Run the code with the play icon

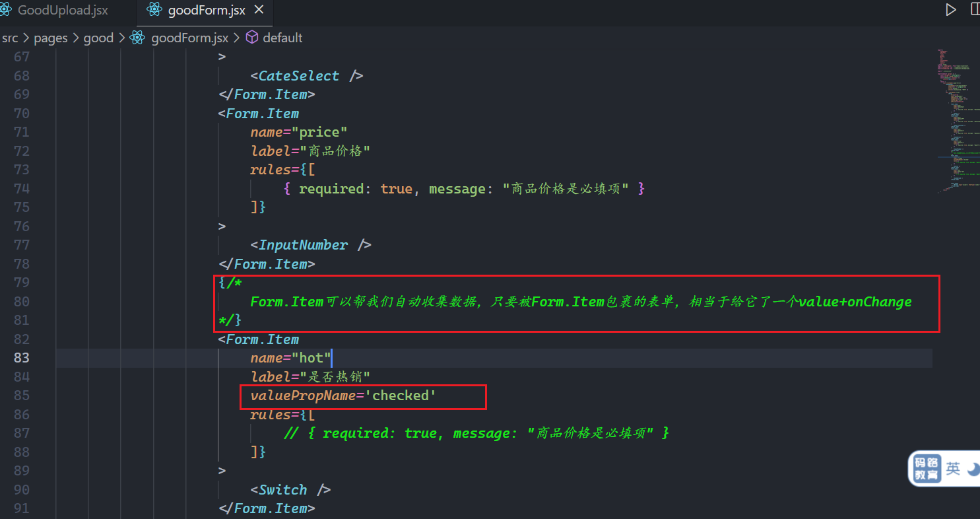coord(951,10)
